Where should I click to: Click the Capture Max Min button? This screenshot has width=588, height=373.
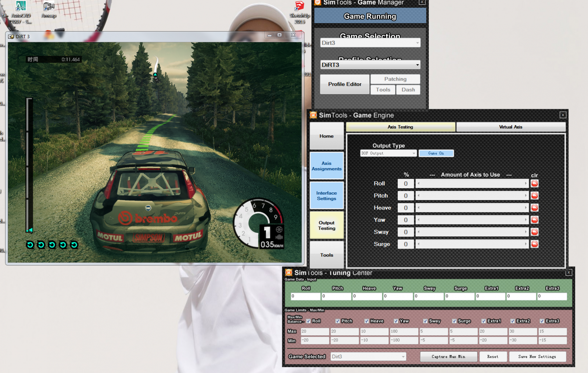click(449, 356)
